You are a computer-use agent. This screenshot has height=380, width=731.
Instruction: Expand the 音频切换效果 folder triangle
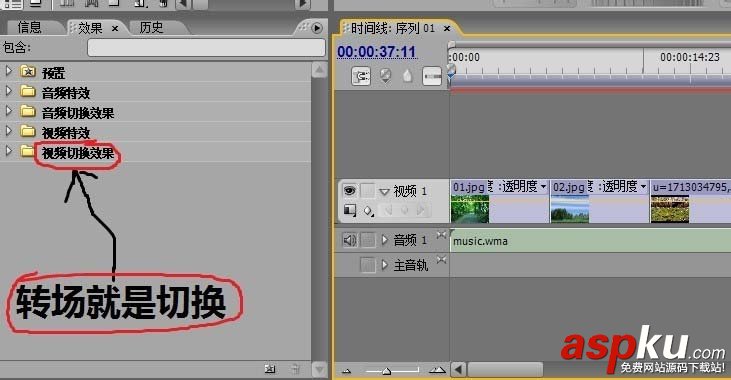(x=8, y=111)
